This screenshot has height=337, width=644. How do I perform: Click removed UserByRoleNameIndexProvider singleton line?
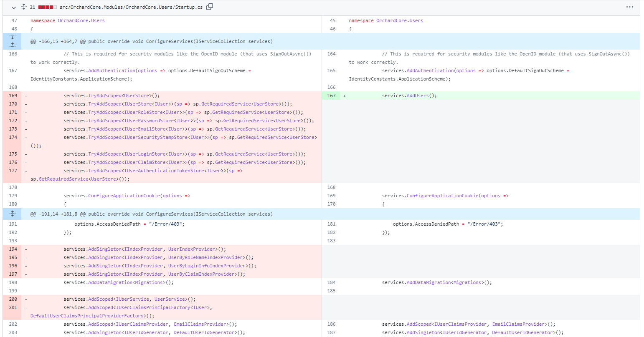tap(158, 257)
